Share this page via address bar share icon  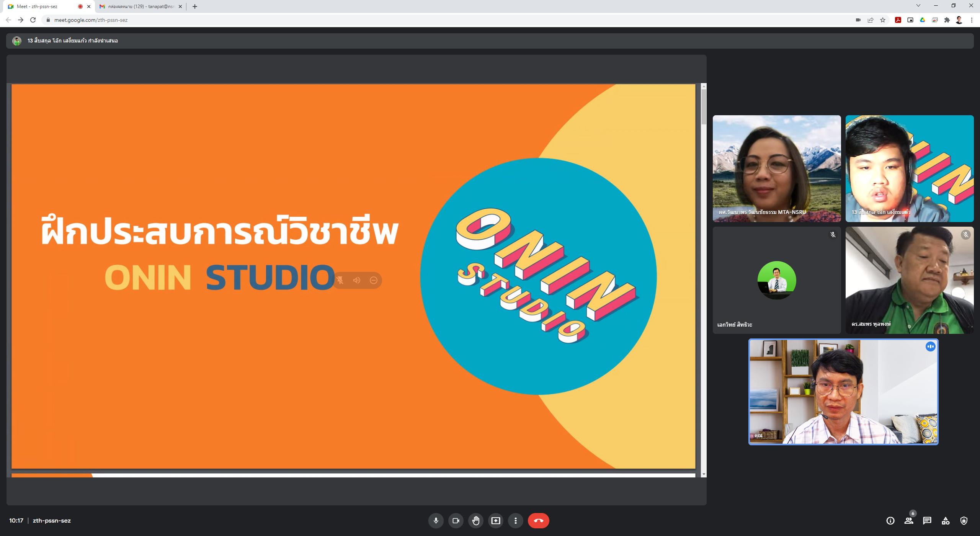click(871, 20)
